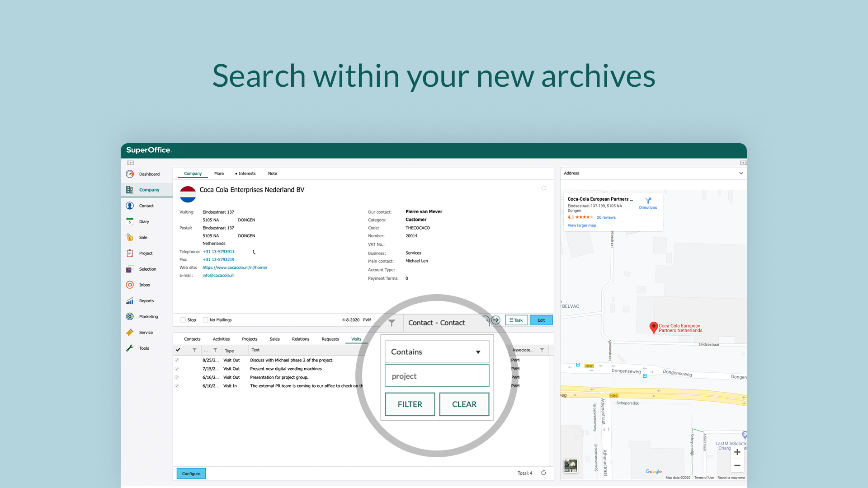Open the Diary calendar icon

coord(130,221)
